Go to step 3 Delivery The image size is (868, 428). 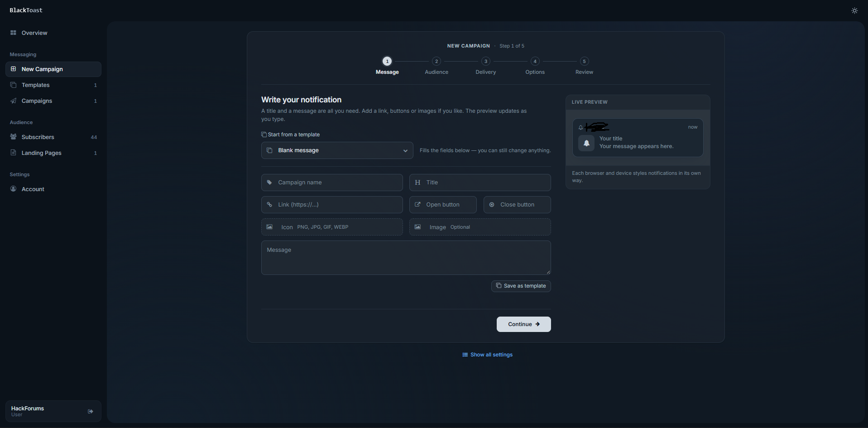click(x=486, y=66)
